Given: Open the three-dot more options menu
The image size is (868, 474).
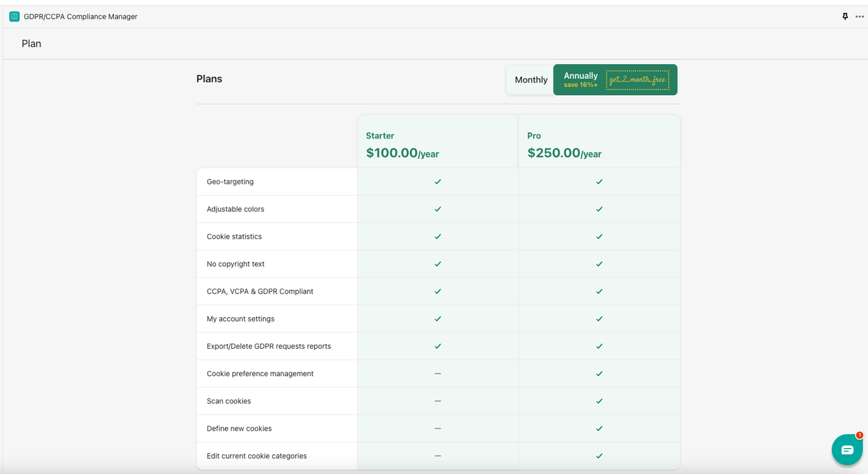Looking at the screenshot, I should click(859, 17).
